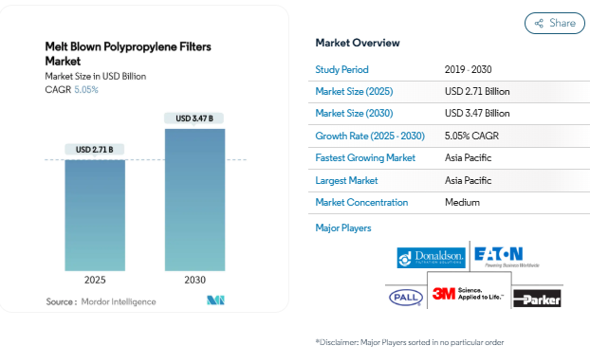Click the PALL logo
This screenshot has width=590, height=364.
click(x=406, y=298)
